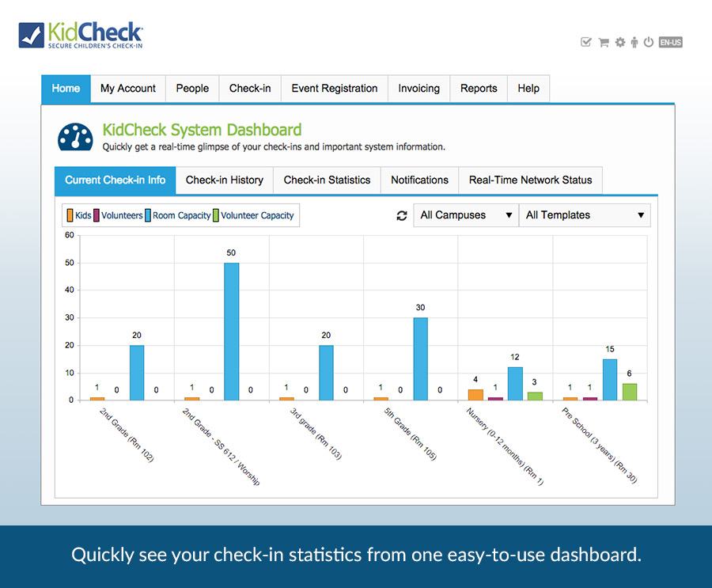Open the user profile person icon
This screenshot has width=712, height=588.
pos(635,42)
